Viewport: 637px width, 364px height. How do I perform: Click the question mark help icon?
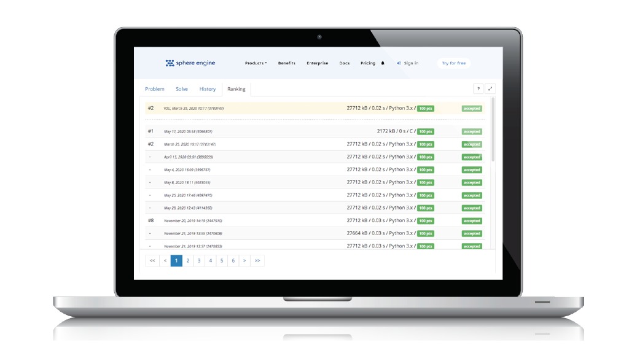click(478, 89)
